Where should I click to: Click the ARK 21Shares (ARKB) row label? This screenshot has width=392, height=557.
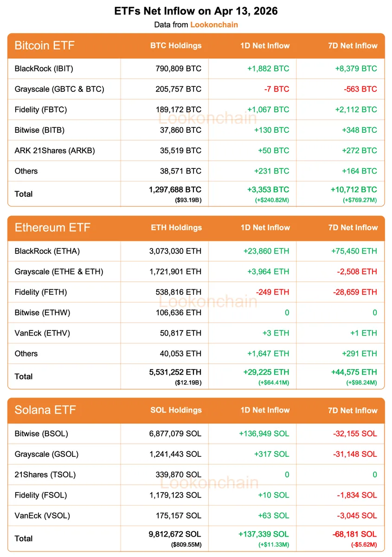point(55,150)
